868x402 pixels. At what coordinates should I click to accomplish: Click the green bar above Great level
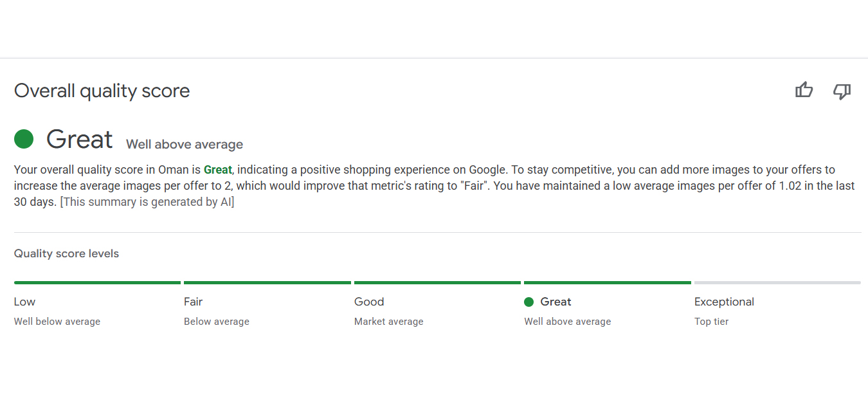[608, 282]
